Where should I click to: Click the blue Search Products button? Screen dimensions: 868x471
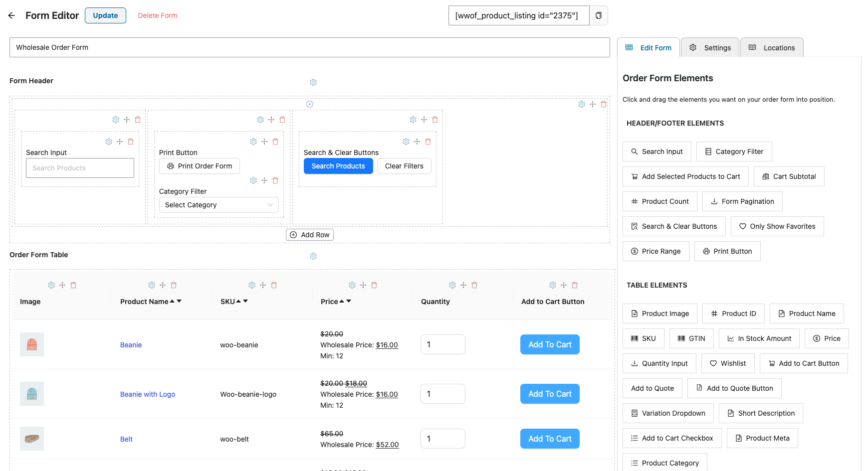click(x=338, y=166)
